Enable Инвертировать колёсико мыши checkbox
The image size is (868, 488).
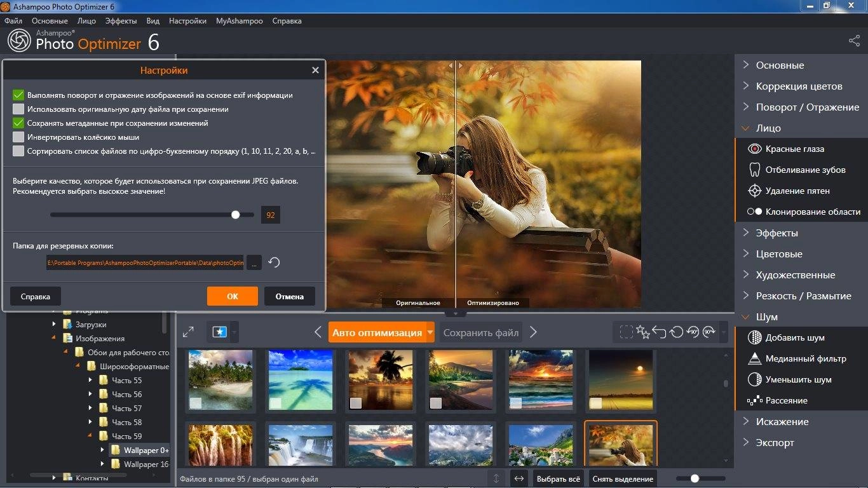tap(18, 137)
